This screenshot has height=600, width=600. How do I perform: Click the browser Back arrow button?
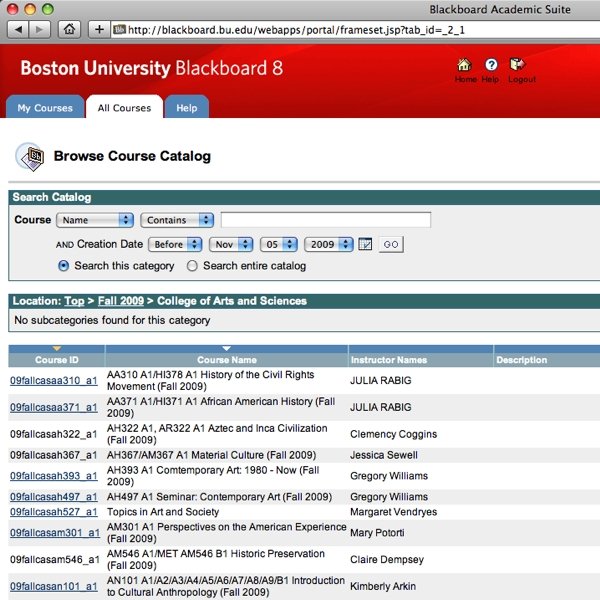pos(18,29)
